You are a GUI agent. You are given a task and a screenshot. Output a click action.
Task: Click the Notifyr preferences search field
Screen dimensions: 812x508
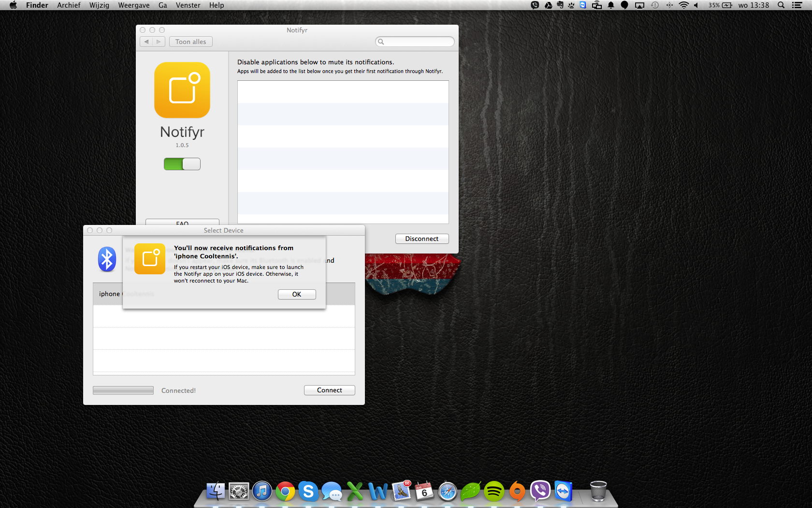coord(415,42)
